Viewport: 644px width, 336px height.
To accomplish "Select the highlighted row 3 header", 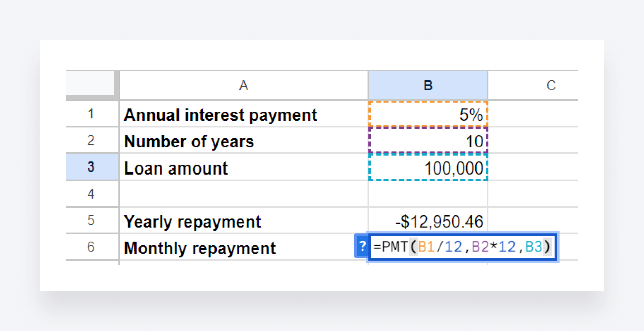I will [91, 167].
